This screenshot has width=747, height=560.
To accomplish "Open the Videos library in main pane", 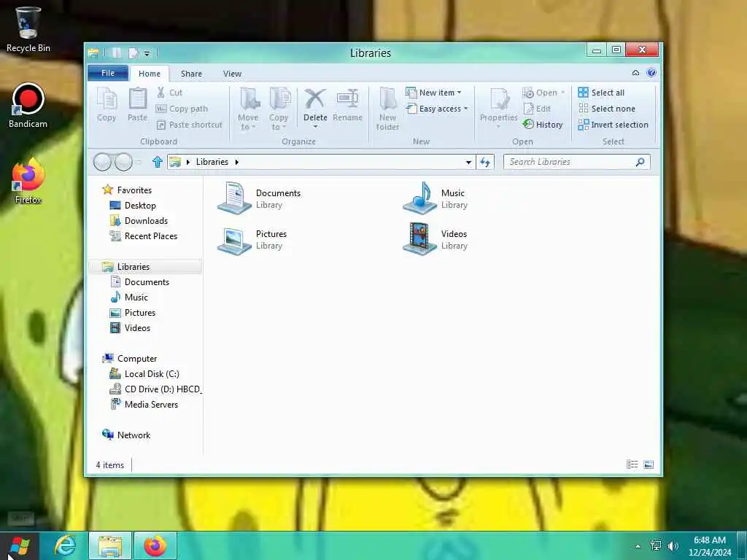I will (x=436, y=239).
